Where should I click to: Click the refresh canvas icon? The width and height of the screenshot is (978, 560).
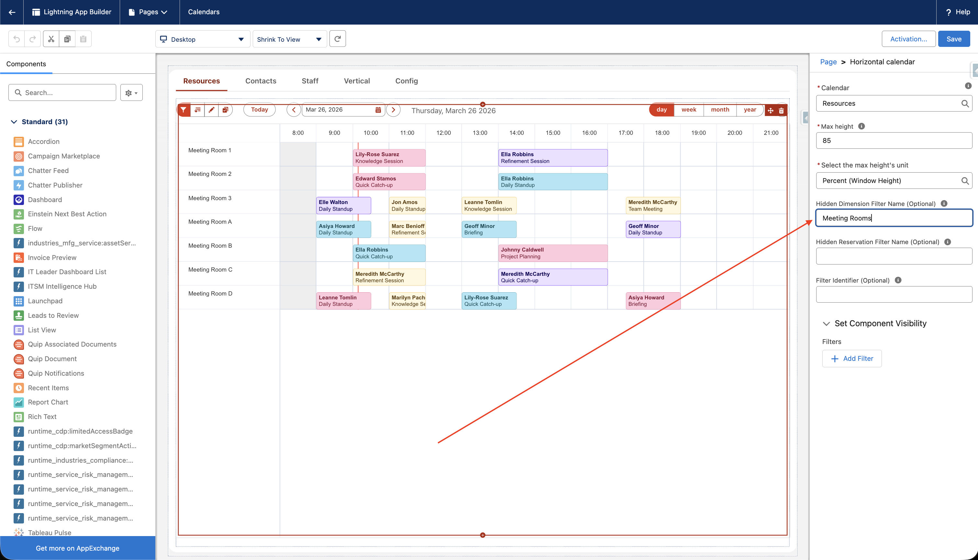pos(338,39)
